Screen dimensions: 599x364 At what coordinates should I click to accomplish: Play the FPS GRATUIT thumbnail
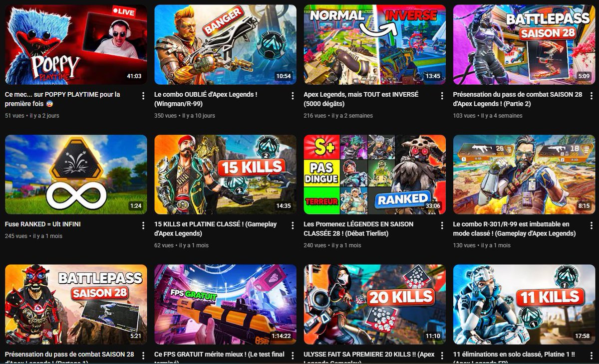(225, 304)
